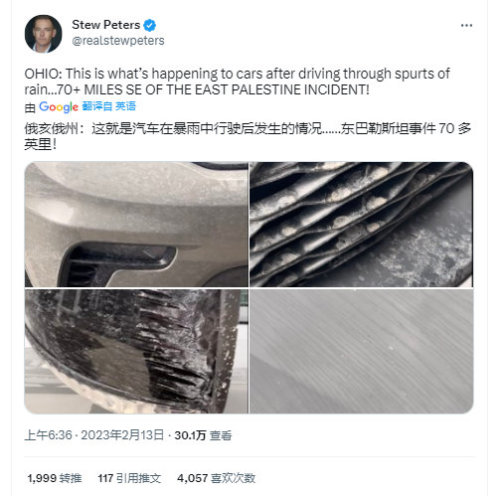Open the dusty car bumper photo
Screen dimensions: 500x496
(x=136, y=224)
